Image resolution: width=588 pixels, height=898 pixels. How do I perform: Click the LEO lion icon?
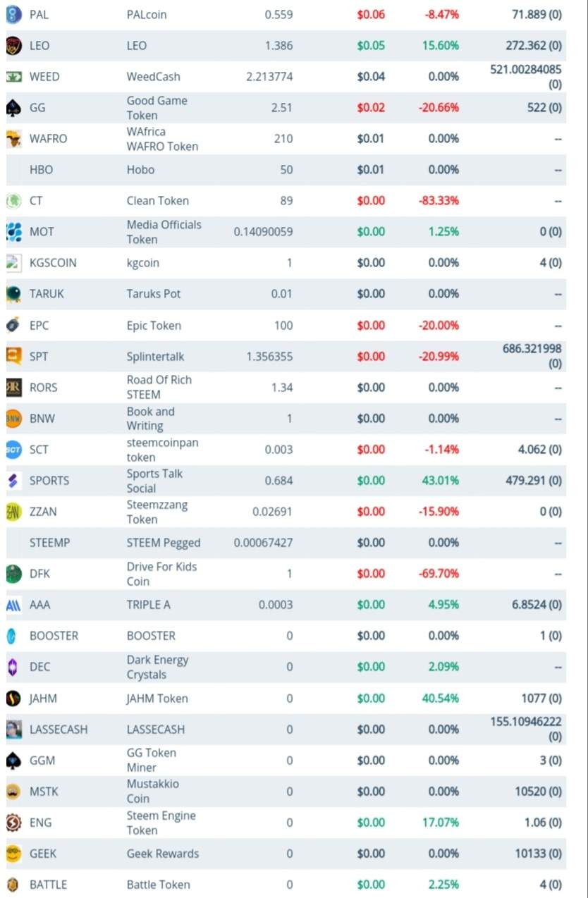(13, 46)
